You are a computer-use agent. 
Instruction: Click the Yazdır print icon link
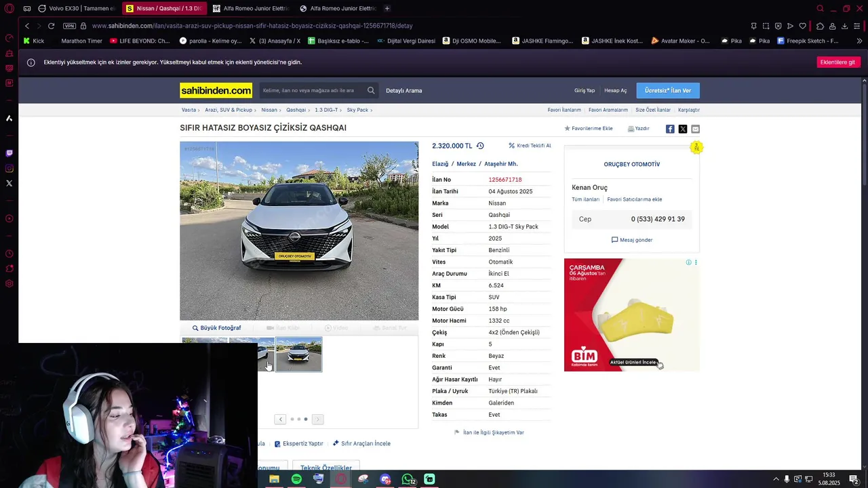(638, 128)
